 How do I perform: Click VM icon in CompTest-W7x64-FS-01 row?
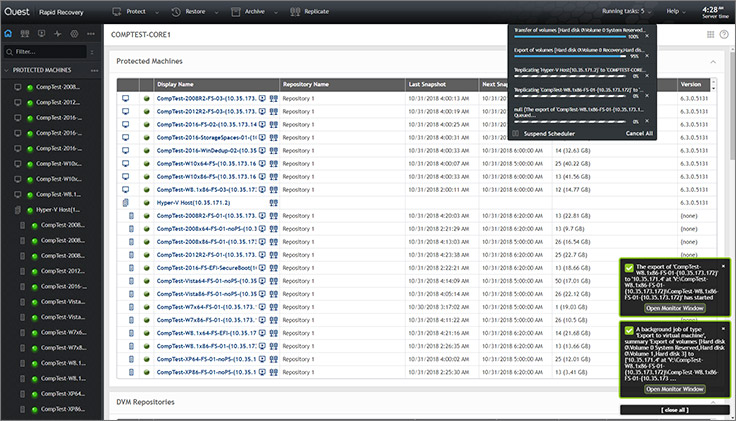(x=131, y=307)
